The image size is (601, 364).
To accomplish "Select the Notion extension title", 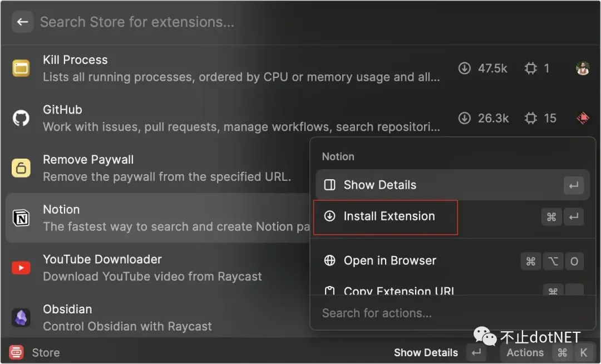I will pyautogui.click(x=61, y=210).
